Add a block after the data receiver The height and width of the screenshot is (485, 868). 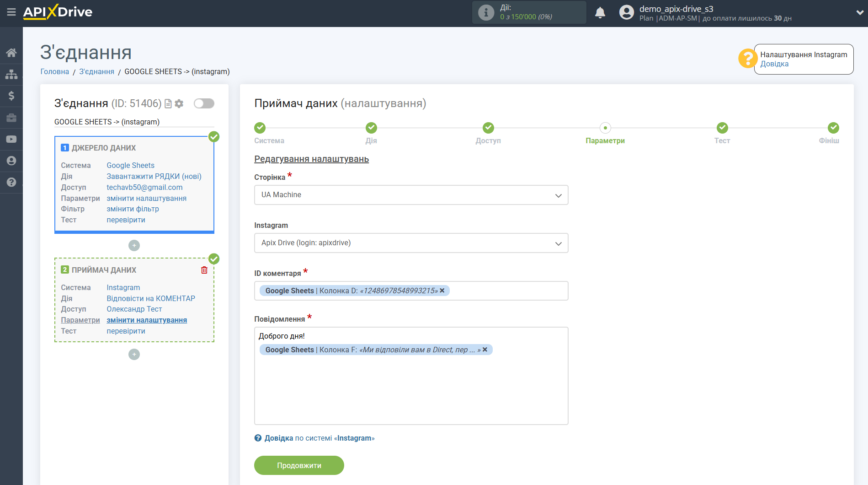coord(134,355)
